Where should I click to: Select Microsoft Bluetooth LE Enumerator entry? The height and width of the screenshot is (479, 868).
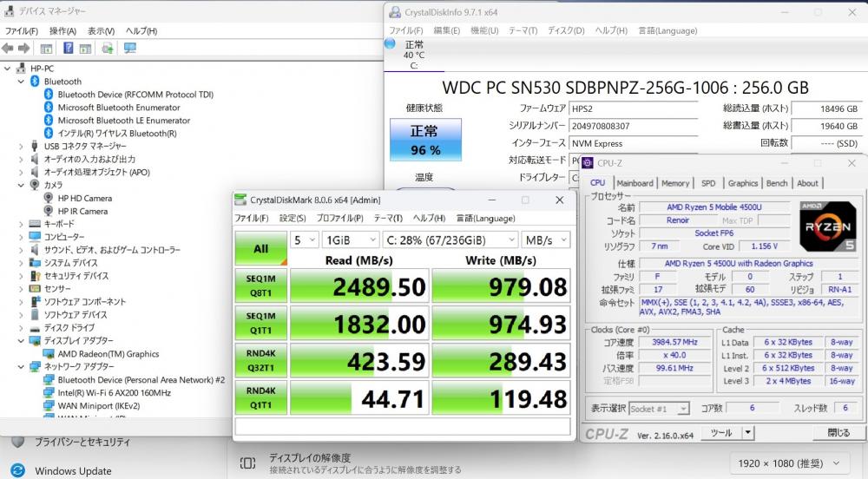[x=124, y=120]
